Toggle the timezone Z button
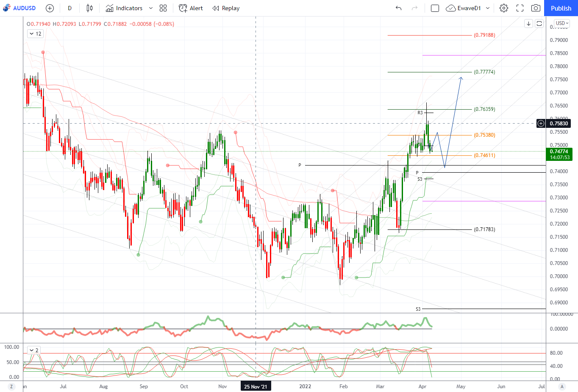This screenshot has height=392, width=578. tap(11, 386)
